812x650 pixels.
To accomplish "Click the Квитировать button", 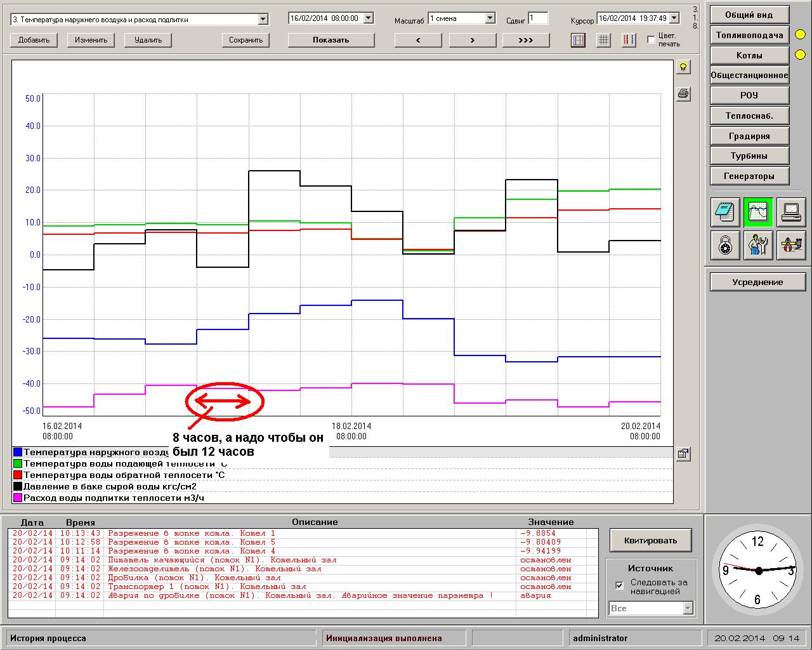I will point(650,541).
